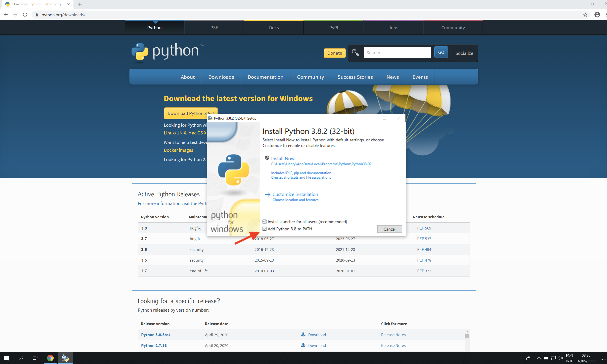Open Task View on the taskbar
This screenshot has height=364, width=607.
tap(35, 358)
